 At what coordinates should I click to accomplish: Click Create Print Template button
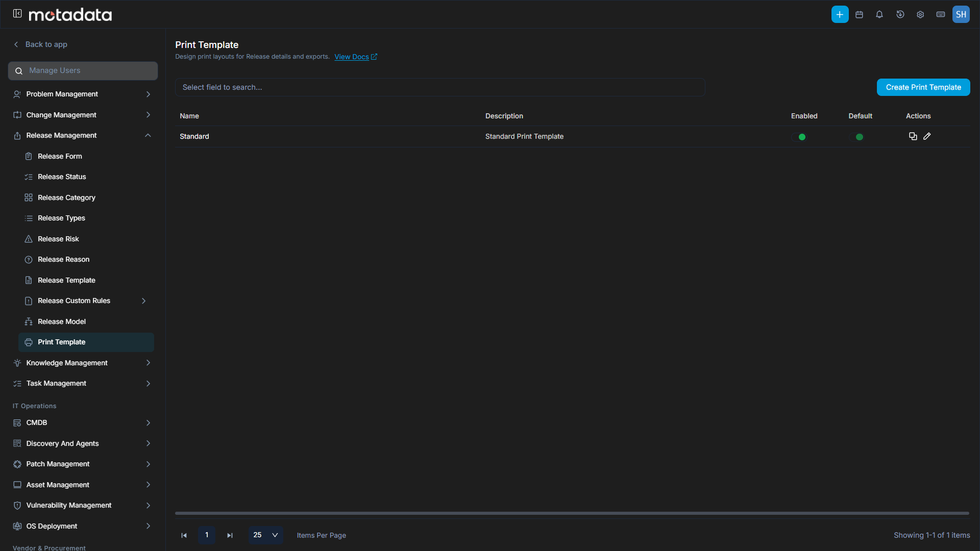[x=923, y=87]
